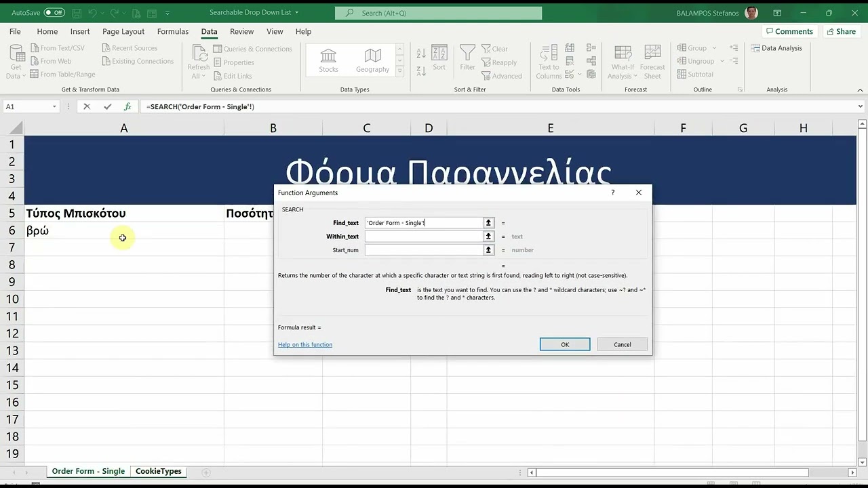
Task: Open the File menu
Action: (15, 31)
